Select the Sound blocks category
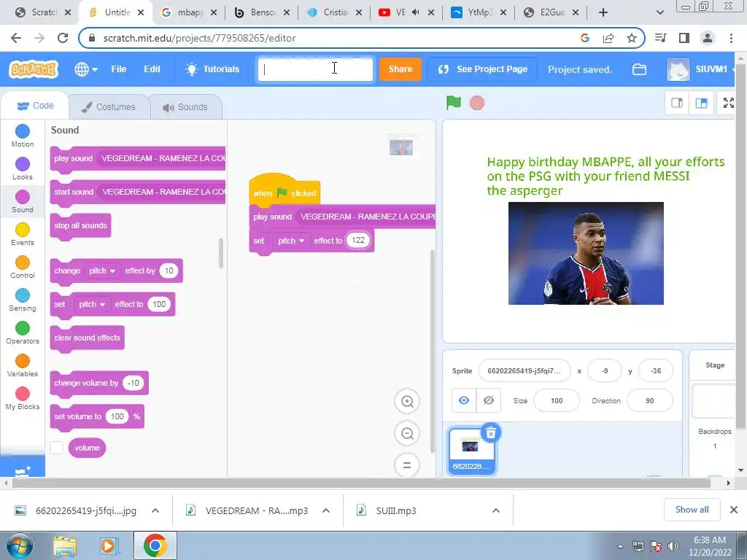This screenshot has height=560, width=747. click(23, 201)
